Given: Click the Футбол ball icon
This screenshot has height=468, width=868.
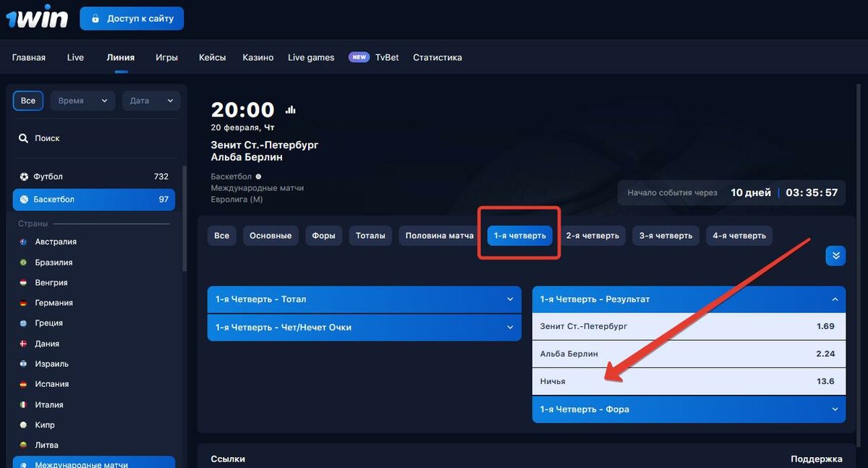Looking at the screenshot, I should point(24,176).
